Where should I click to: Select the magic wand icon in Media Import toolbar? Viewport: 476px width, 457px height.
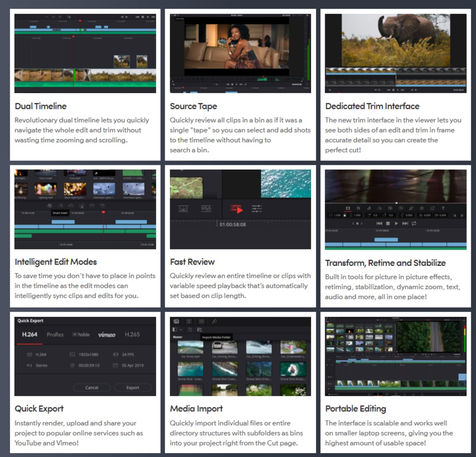tap(215, 321)
